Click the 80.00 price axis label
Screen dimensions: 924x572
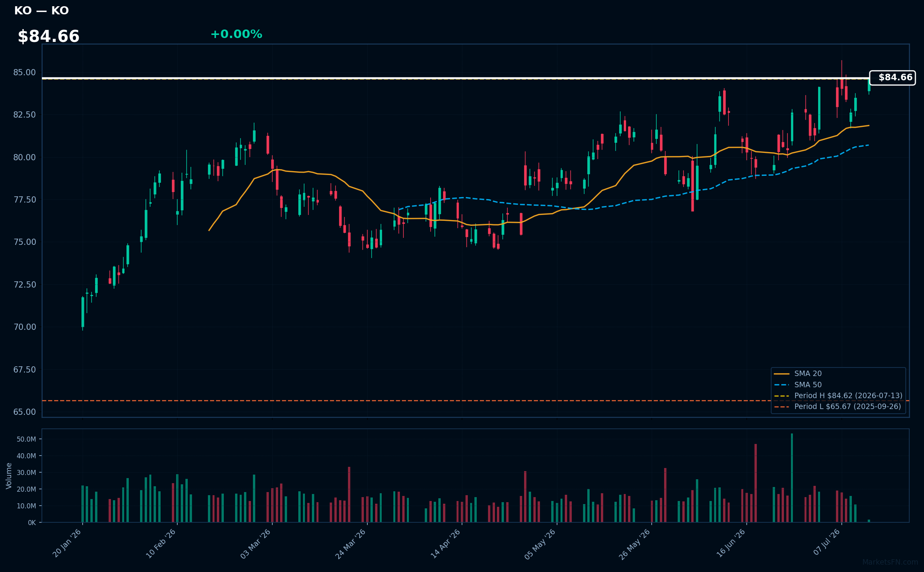click(24, 157)
